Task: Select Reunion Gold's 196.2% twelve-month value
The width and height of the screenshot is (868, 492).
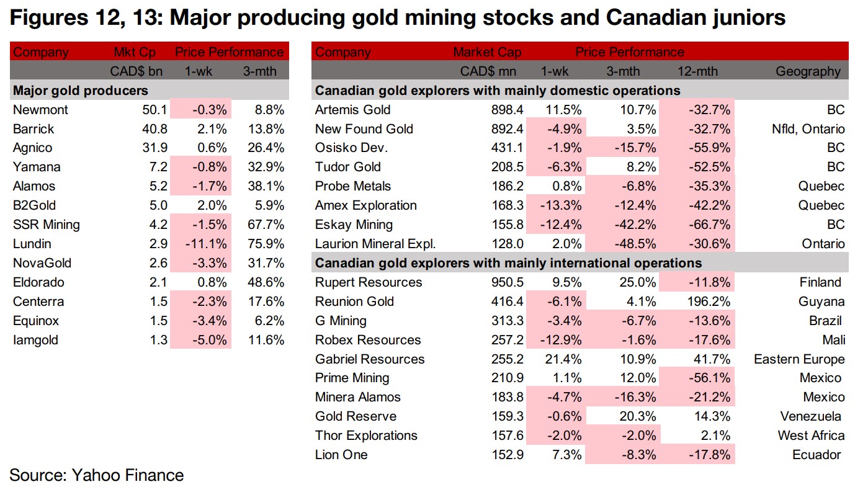Action: tap(709, 302)
